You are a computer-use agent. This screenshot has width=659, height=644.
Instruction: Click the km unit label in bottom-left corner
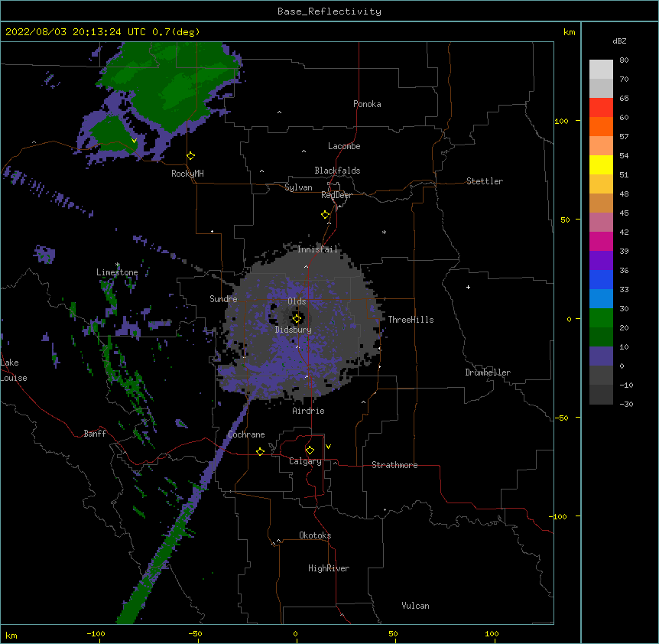[x=11, y=635]
